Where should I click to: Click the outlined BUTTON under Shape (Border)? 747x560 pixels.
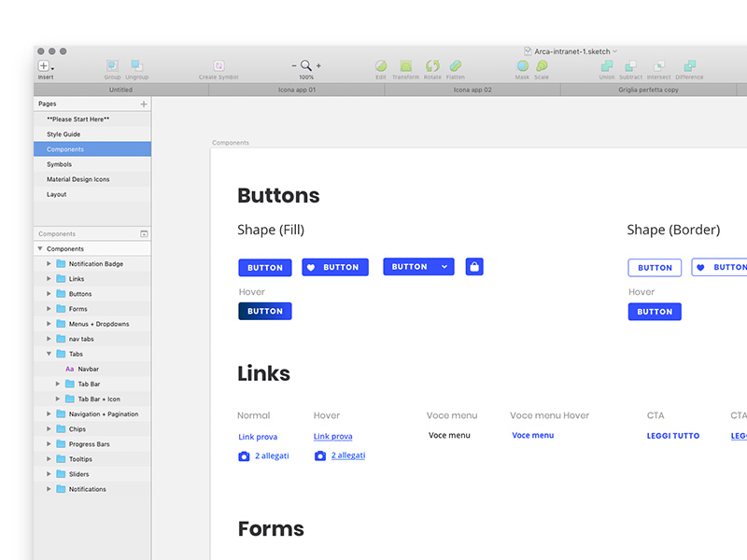(x=655, y=268)
